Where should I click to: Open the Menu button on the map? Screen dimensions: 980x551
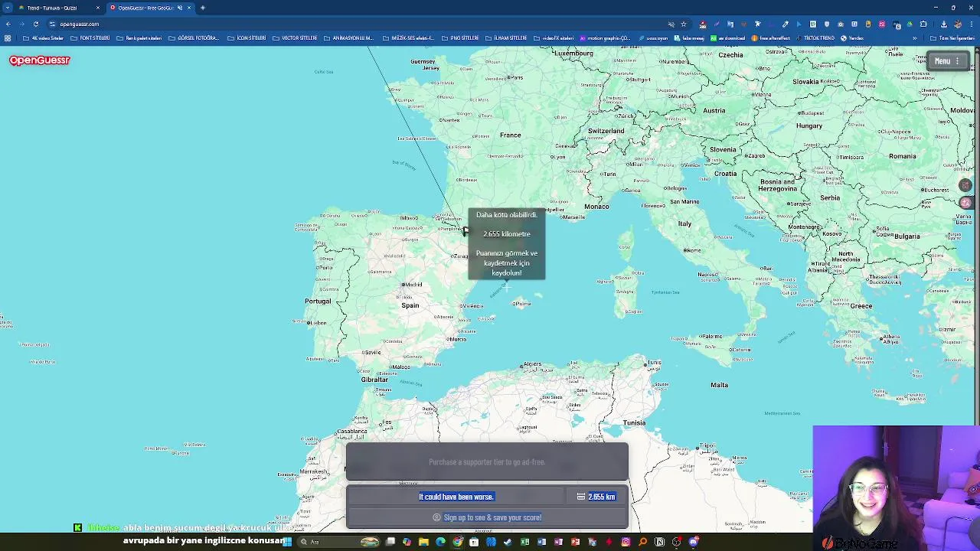click(947, 61)
